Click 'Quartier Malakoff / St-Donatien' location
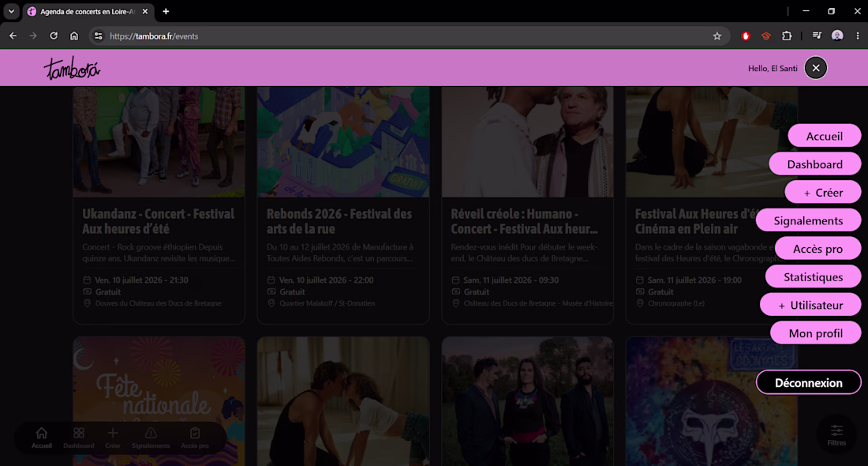868x466 pixels. point(327,303)
